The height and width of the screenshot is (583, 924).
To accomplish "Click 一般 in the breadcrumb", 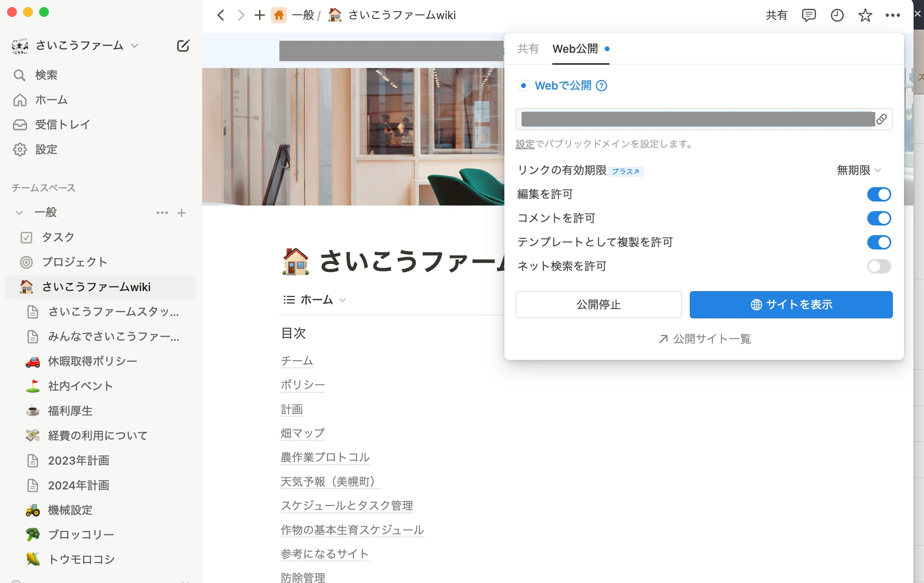I will pos(303,16).
